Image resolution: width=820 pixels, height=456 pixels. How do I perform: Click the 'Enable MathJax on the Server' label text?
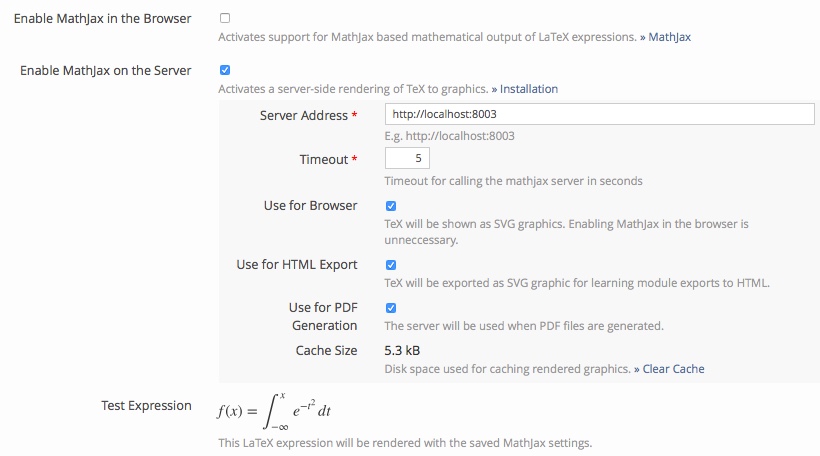tap(105, 71)
